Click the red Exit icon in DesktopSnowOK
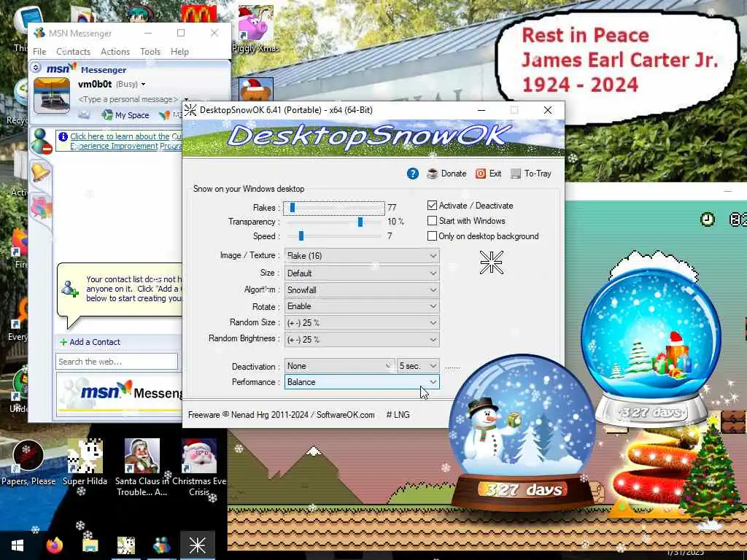This screenshot has width=747, height=560. pyautogui.click(x=488, y=174)
